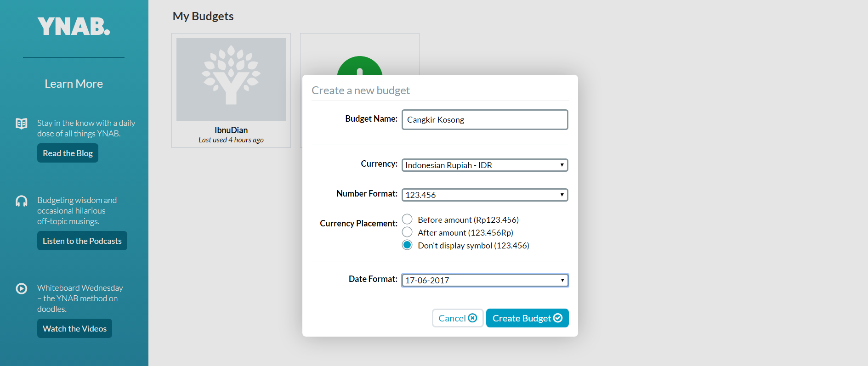Image resolution: width=868 pixels, height=366 pixels.
Task: Click the blog book icon
Action: [22, 124]
